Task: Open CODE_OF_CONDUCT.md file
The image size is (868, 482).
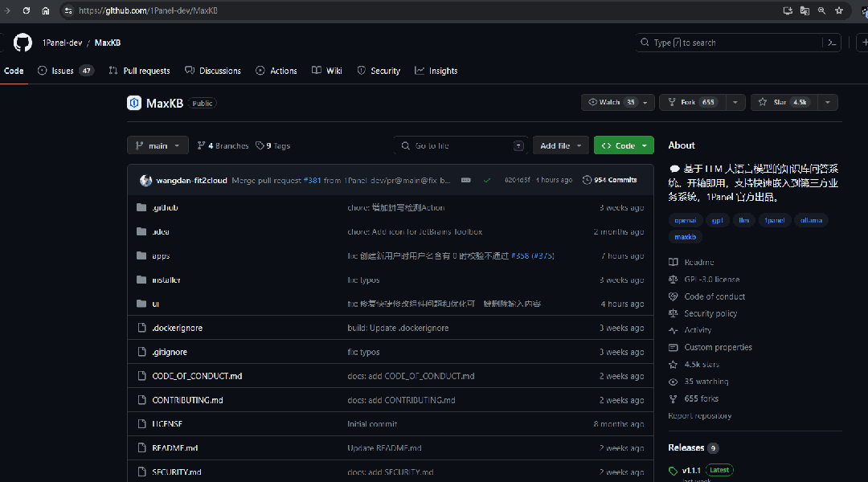Action: [x=197, y=376]
